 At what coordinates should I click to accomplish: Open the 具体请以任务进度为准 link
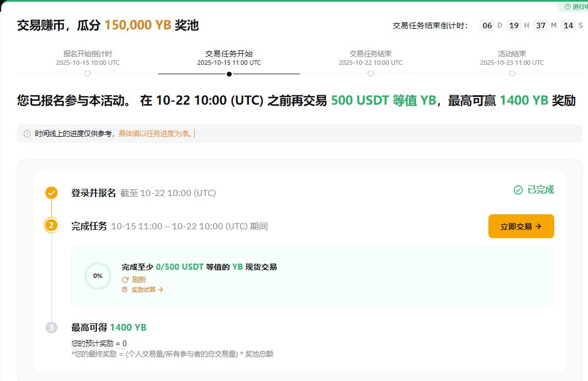155,133
